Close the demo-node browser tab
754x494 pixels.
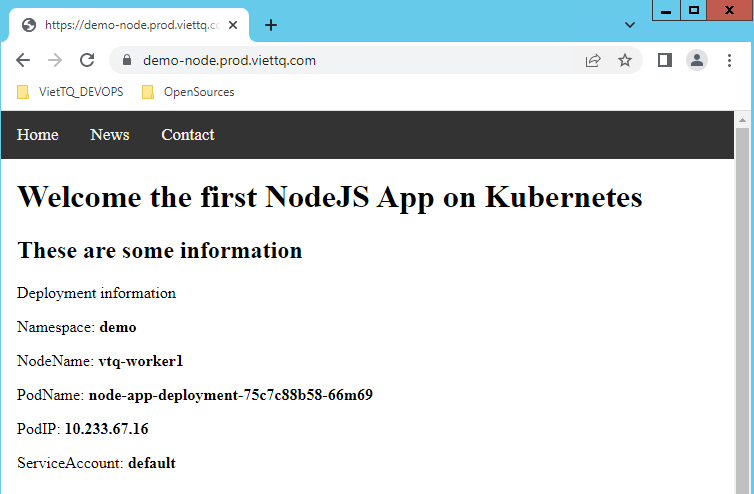click(x=234, y=25)
